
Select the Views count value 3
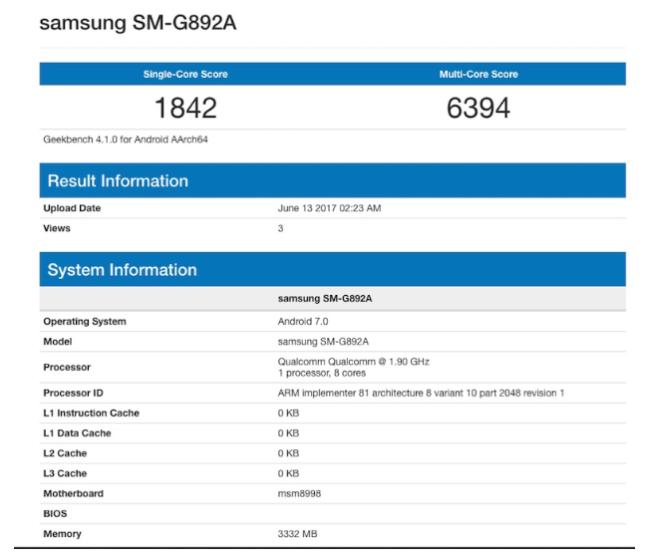(x=281, y=228)
